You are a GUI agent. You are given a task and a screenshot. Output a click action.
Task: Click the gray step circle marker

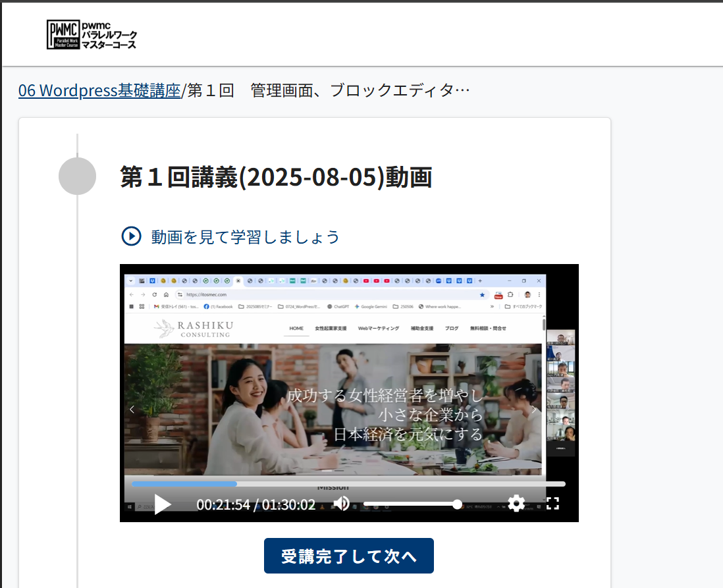click(77, 176)
